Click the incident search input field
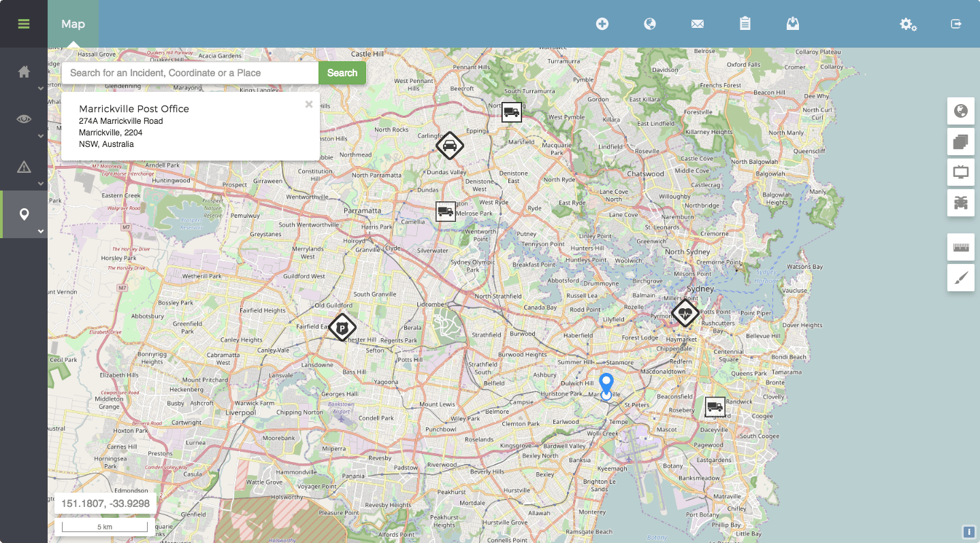This screenshot has width=980, height=543. coord(190,73)
